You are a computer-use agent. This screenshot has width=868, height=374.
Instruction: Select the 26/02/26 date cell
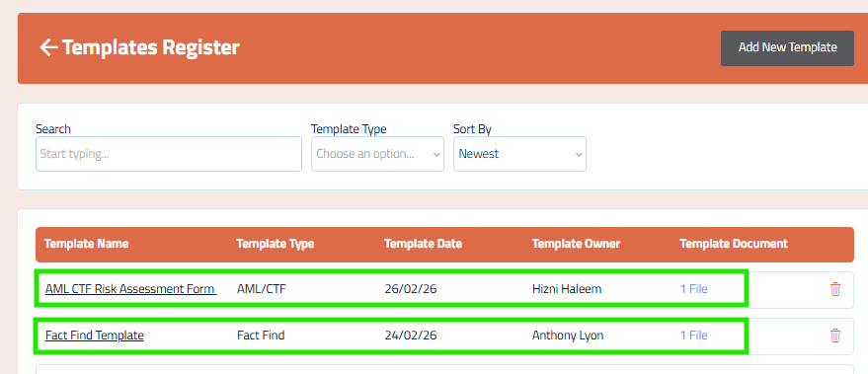click(x=411, y=289)
